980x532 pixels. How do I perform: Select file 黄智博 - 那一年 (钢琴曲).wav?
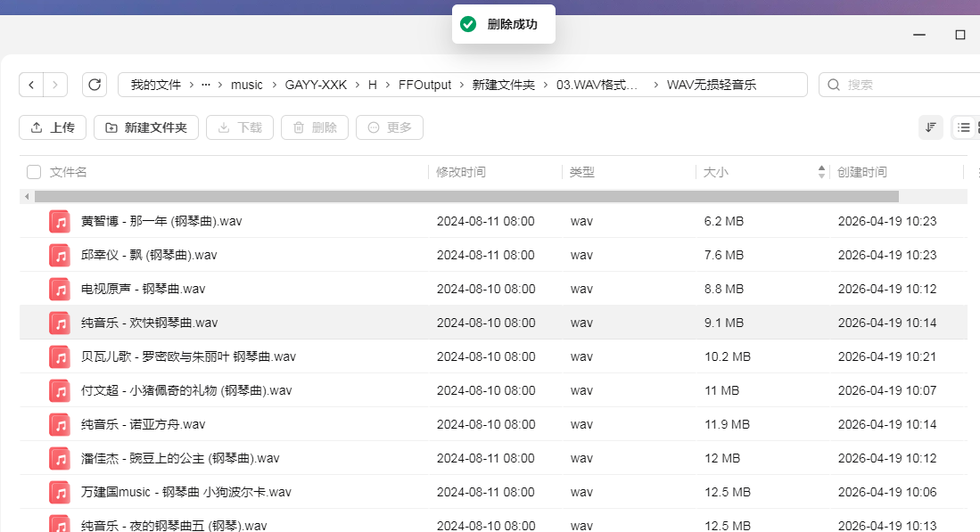pos(161,221)
